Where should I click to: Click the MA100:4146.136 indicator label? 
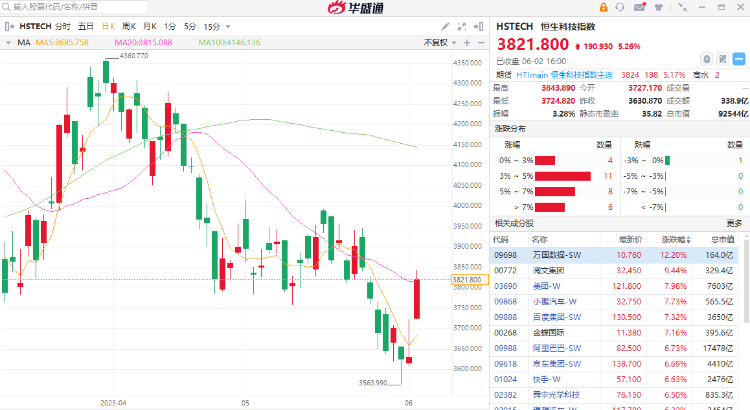230,43
